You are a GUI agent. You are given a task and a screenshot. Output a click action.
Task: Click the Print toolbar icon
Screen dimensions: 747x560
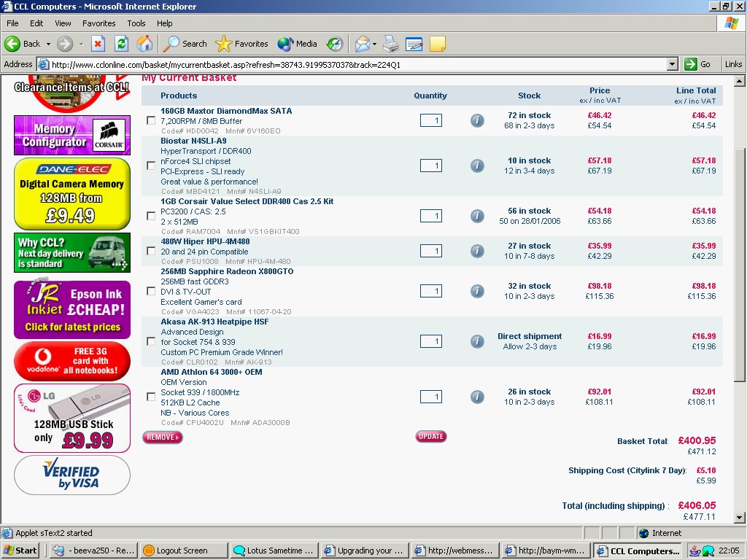pos(391,44)
